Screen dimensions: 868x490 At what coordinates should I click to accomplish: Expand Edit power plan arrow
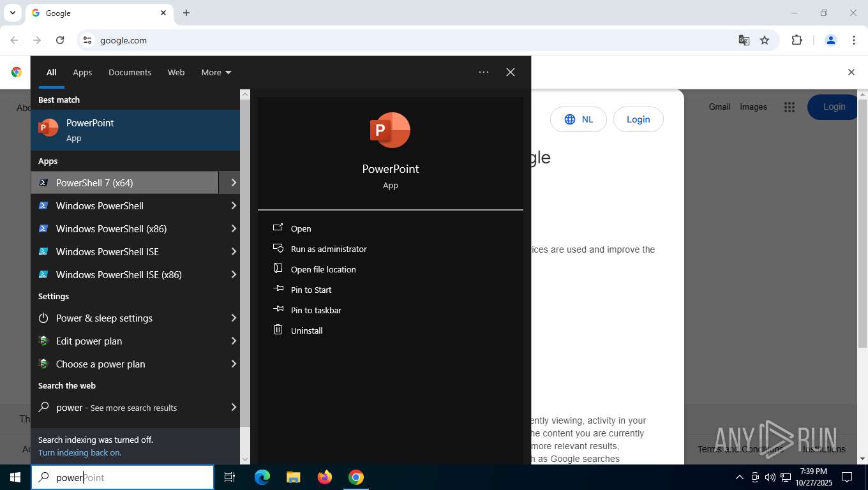pyautogui.click(x=234, y=341)
